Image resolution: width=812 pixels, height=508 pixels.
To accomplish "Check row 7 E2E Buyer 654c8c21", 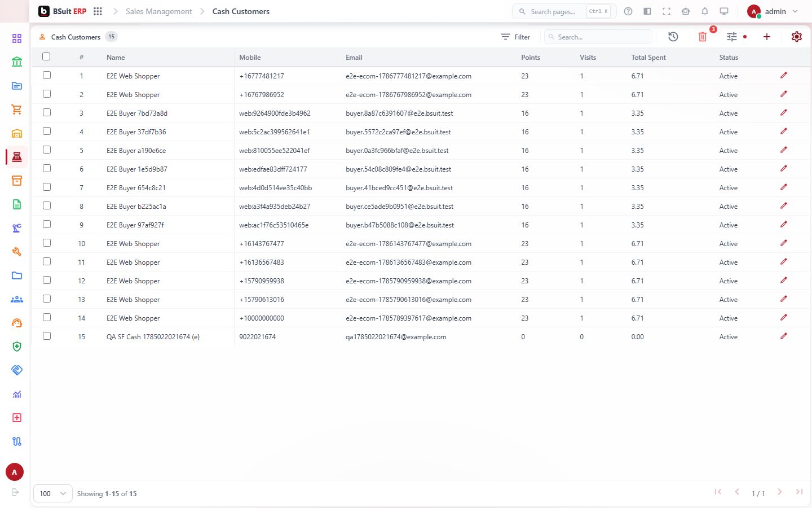I will 47,187.
